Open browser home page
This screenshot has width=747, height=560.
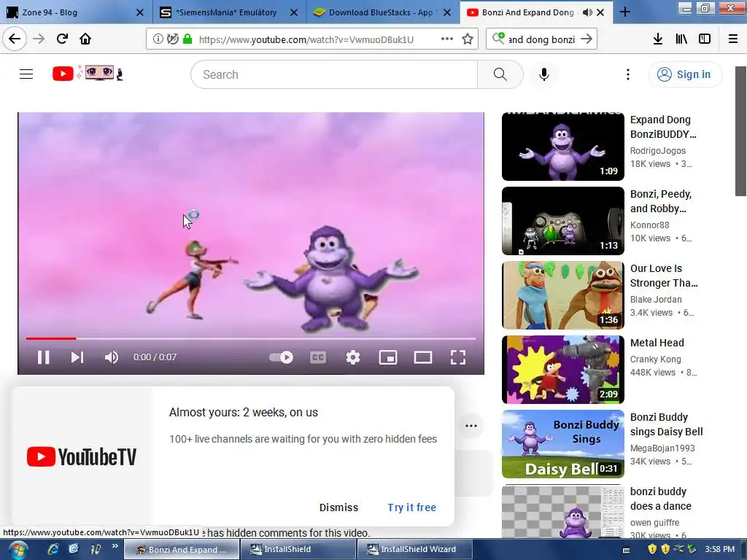pyautogui.click(x=85, y=39)
